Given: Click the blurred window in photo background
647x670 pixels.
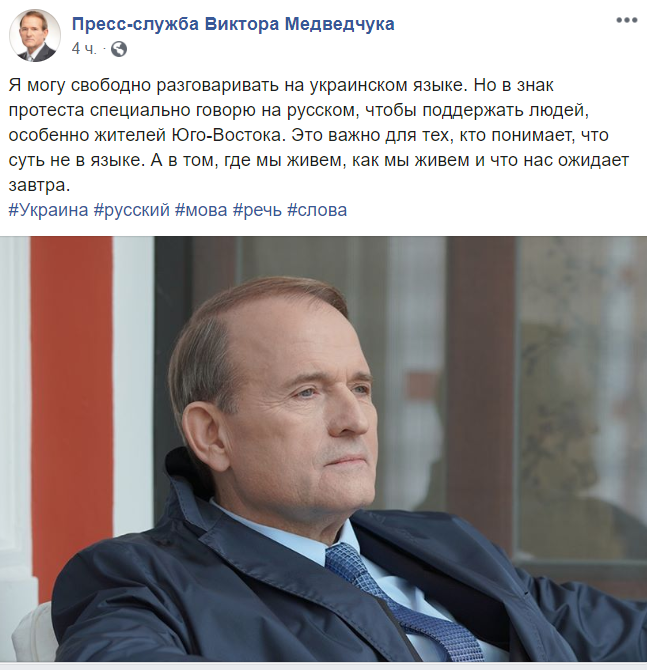Looking at the screenshot, I should [581, 397].
